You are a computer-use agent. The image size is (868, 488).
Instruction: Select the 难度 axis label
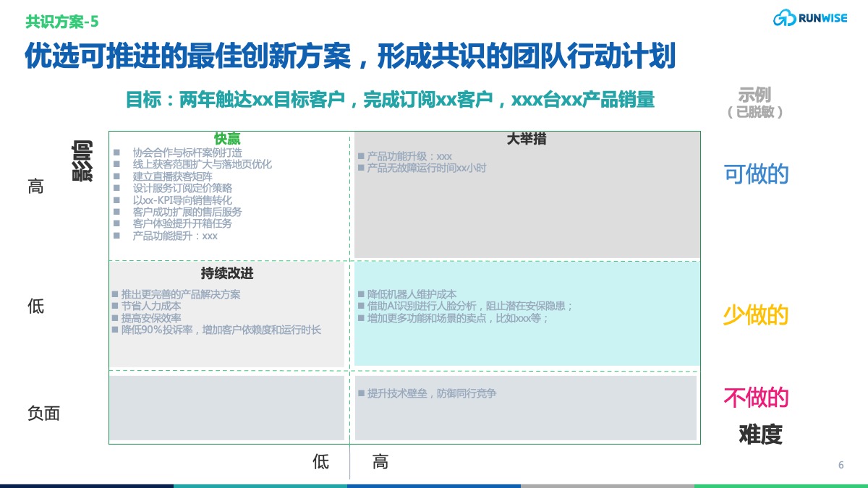click(760, 435)
